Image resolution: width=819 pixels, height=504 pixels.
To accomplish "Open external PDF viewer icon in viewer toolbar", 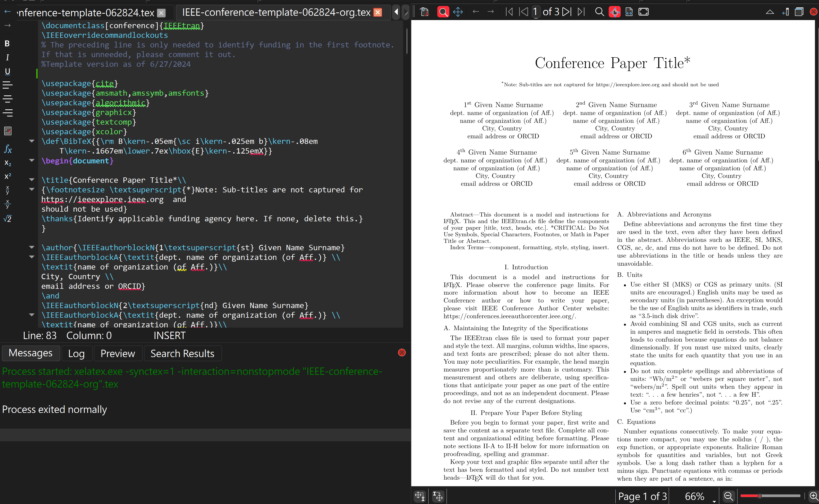I will [x=424, y=12].
